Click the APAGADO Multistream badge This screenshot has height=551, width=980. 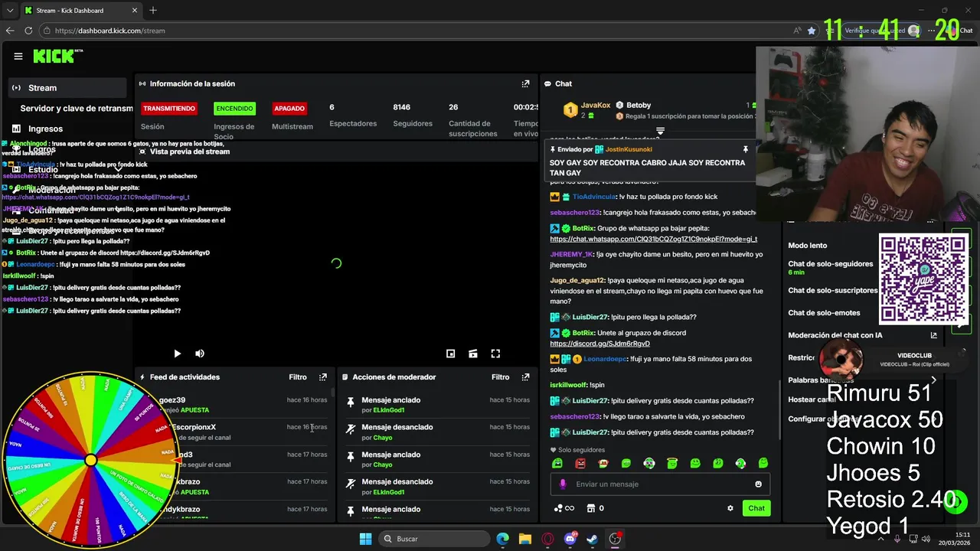(289, 109)
